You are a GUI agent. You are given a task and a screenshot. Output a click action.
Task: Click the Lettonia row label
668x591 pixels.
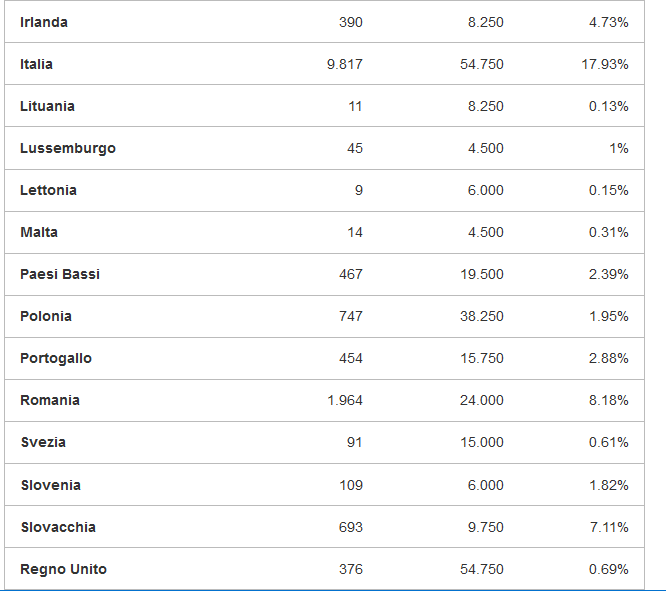coord(49,190)
